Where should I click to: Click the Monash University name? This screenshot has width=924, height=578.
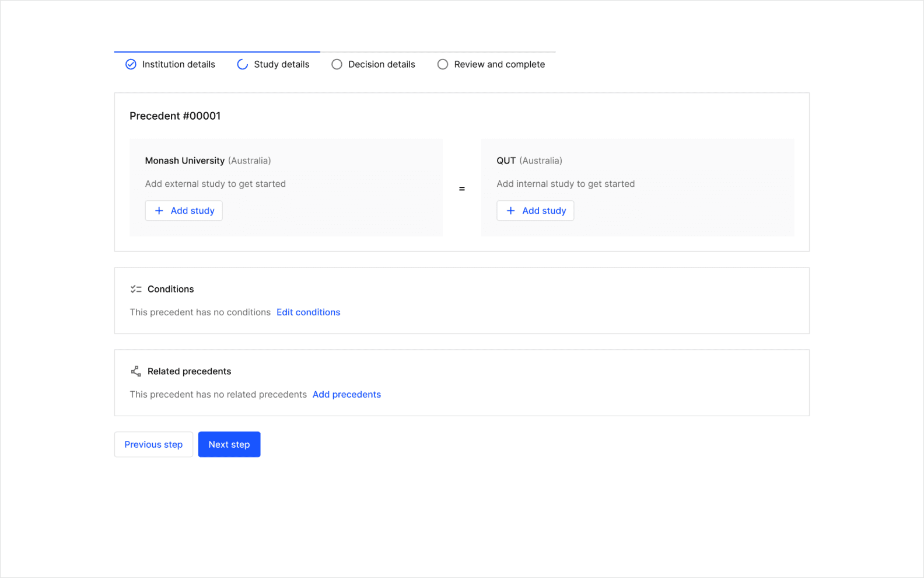[185, 161]
